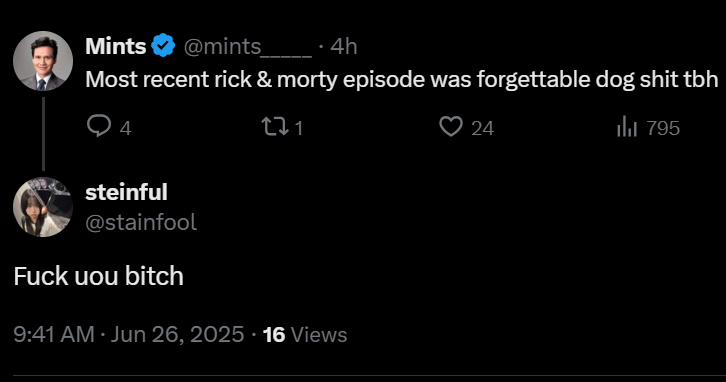Screen dimensions: 726x382
Task: Like the Mints tweet with heart icon
Action: tap(451, 126)
